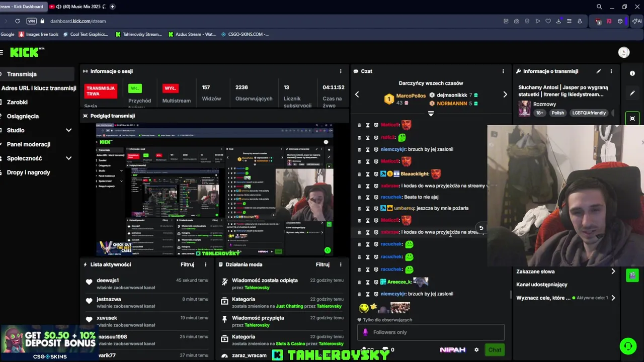This screenshot has width=644, height=362.
Task: Click the pencil icon on right rail
Action: point(632,93)
